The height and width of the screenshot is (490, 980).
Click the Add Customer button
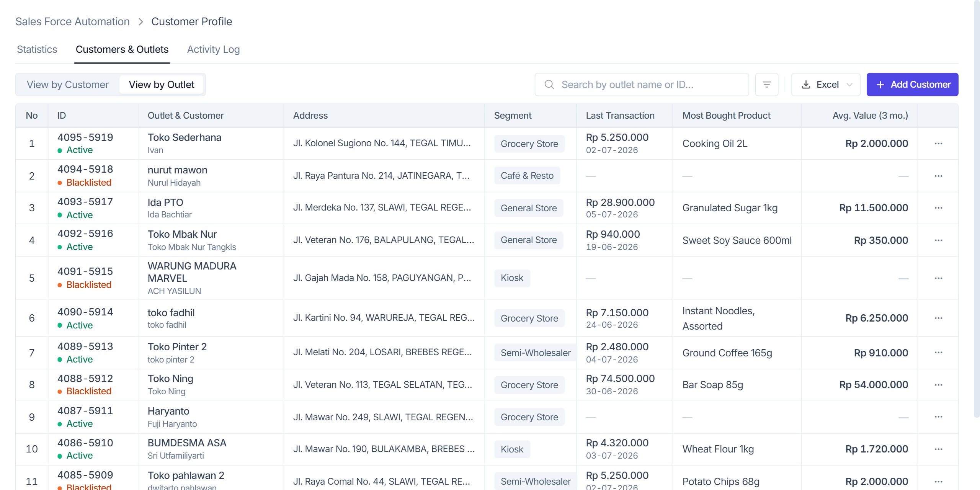click(x=913, y=85)
